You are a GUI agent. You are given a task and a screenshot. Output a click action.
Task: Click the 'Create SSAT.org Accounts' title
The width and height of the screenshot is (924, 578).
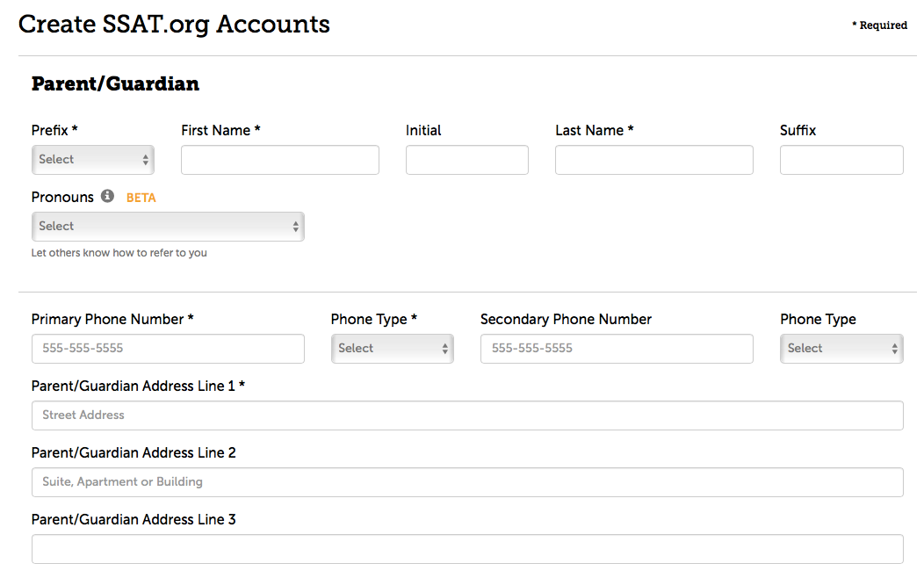click(174, 25)
